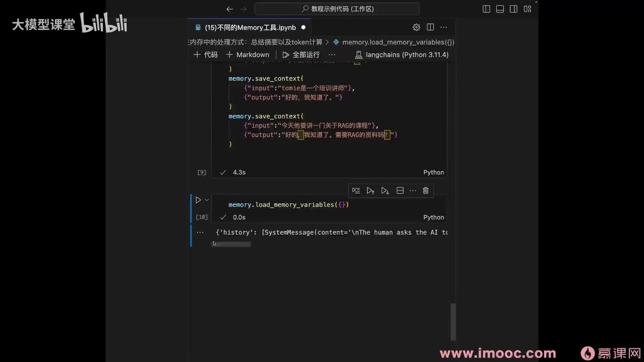Change the Python language mode of cell 10
Image resolution: width=644 pixels, height=362 pixels.
pyautogui.click(x=434, y=217)
